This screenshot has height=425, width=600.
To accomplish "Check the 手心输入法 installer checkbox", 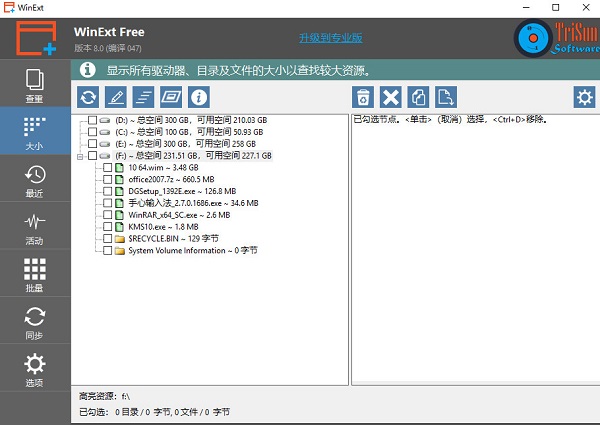I will (108, 203).
